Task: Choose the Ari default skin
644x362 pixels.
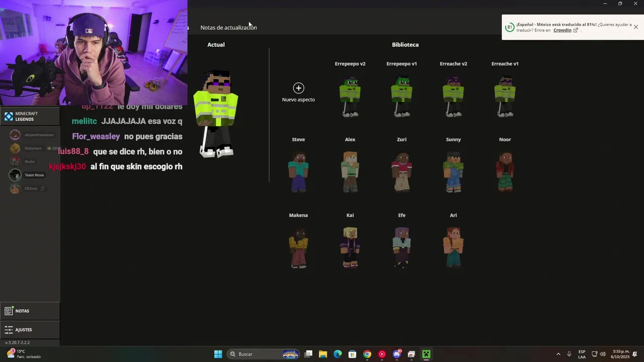Action: (x=453, y=248)
